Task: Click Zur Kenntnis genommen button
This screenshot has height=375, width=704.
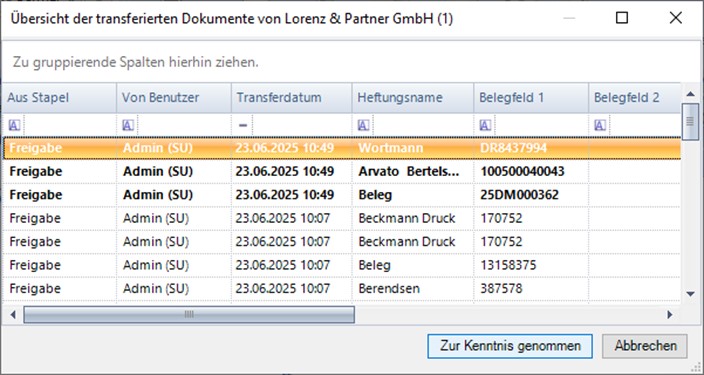Action: [510, 346]
